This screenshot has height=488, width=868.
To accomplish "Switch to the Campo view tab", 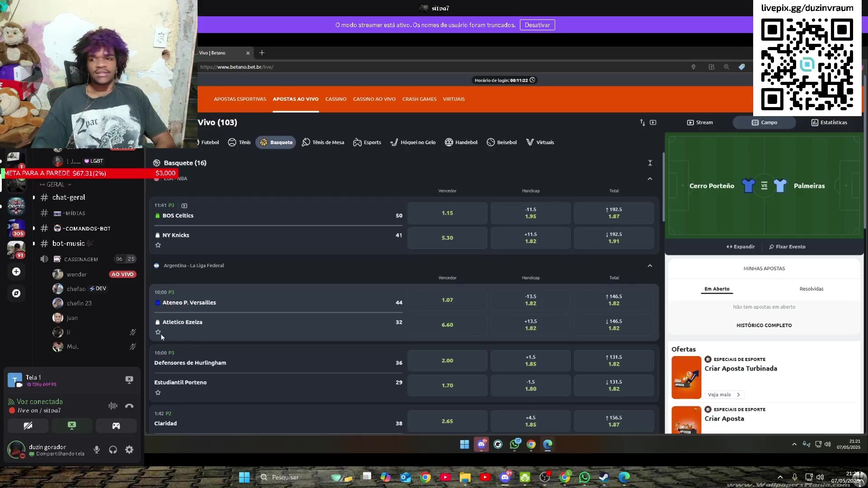I will pyautogui.click(x=764, y=122).
